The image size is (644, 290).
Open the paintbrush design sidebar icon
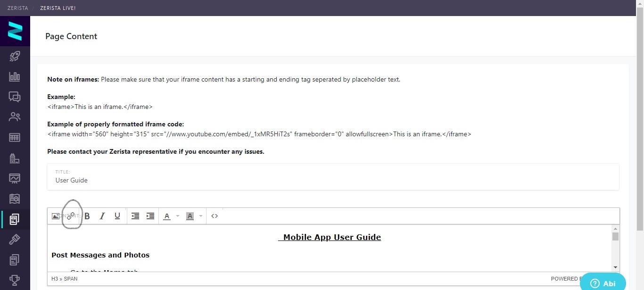coord(15,240)
